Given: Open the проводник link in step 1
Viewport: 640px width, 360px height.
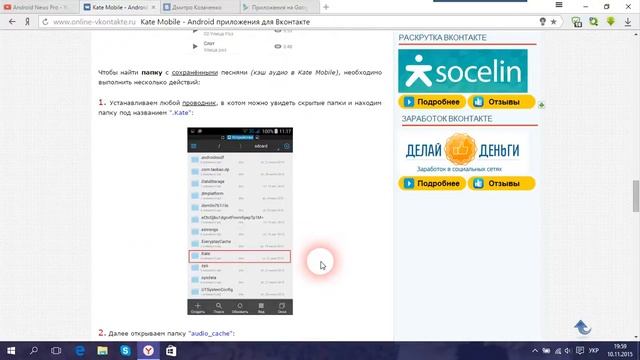Looking at the screenshot, I should click(x=199, y=103).
